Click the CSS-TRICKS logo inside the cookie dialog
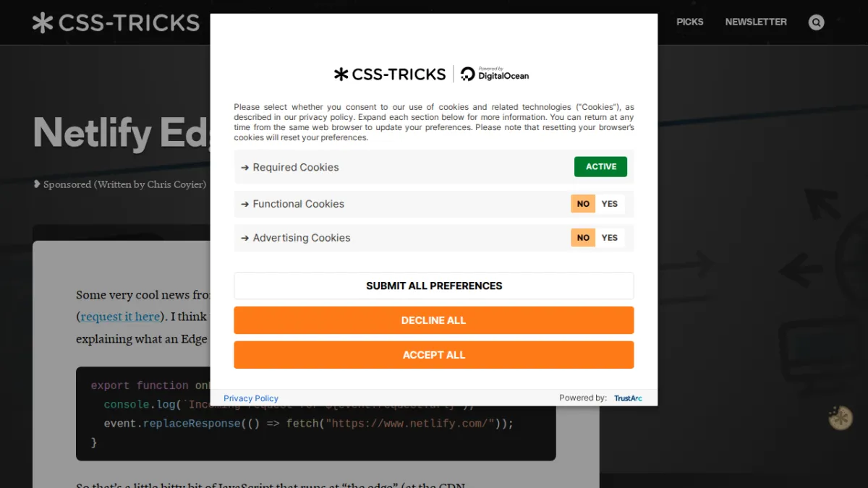The height and width of the screenshot is (488, 868). click(x=390, y=74)
